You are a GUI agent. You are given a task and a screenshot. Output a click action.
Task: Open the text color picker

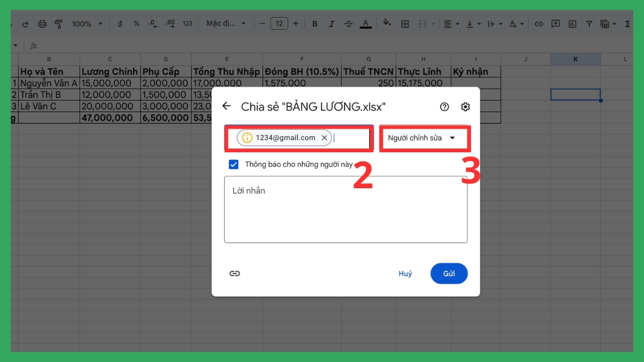pos(365,24)
